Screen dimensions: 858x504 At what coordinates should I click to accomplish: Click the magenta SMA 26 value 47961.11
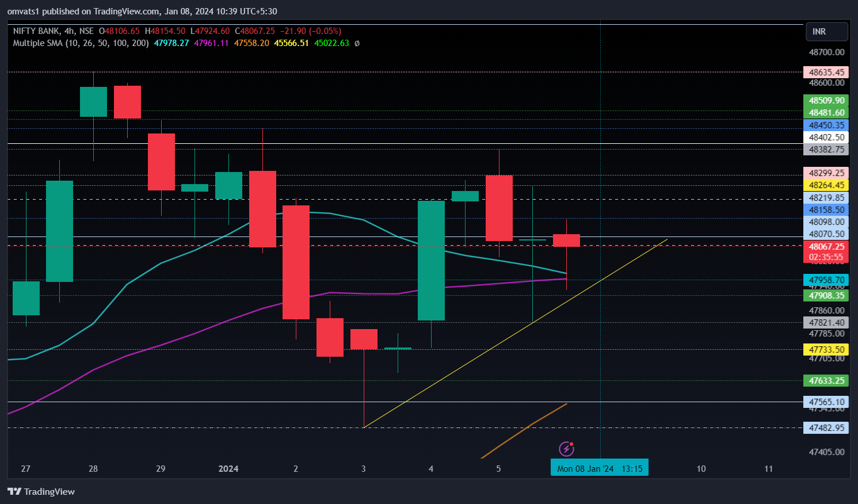211,43
